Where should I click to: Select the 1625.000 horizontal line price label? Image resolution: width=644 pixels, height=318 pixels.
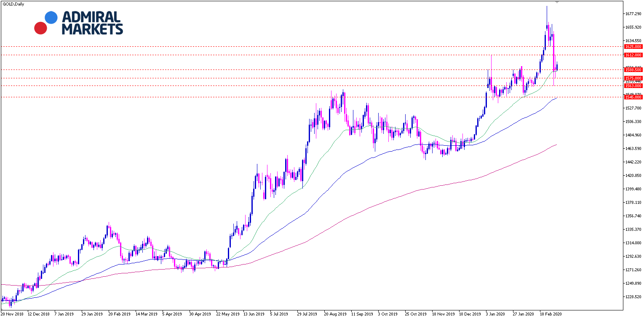point(634,47)
